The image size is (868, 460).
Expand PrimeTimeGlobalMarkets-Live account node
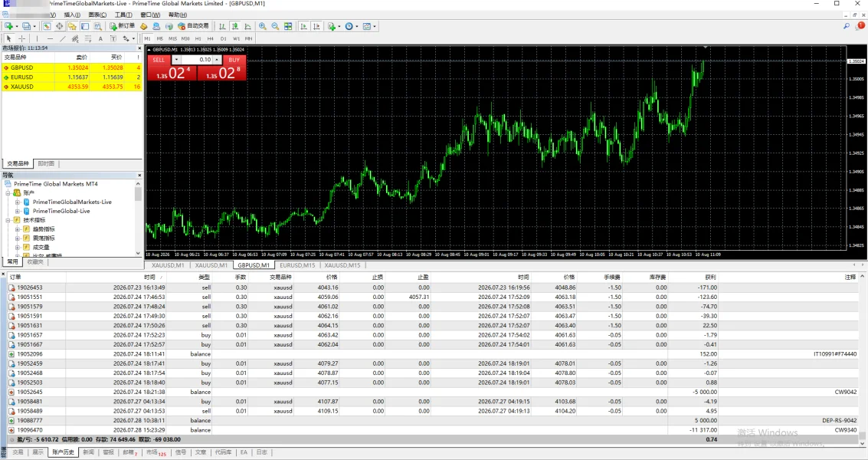pyautogui.click(x=17, y=202)
